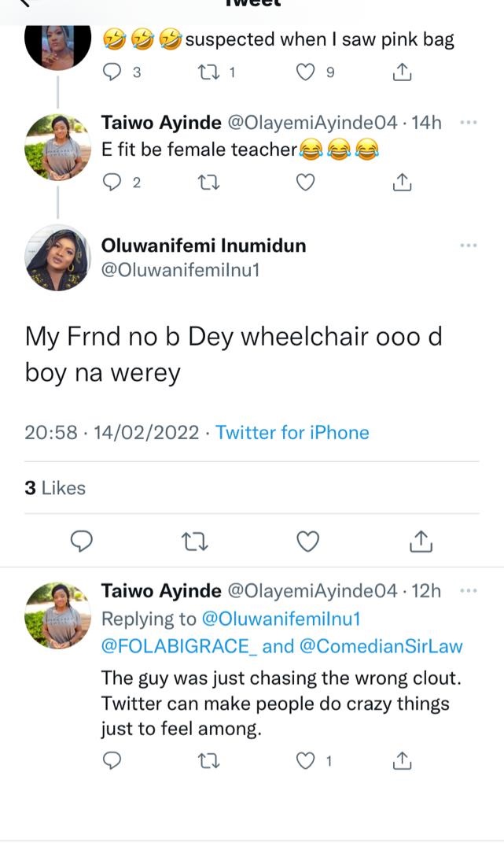Image resolution: width=504 pixels, height=850 pixels.
Task: Reply to Oluwanifemi's main tweet
Action: 83,541
